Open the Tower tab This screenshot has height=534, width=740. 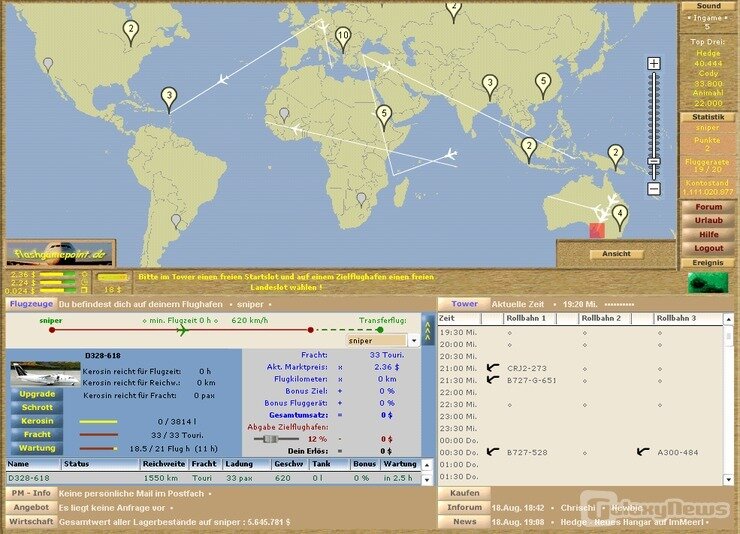464,304
